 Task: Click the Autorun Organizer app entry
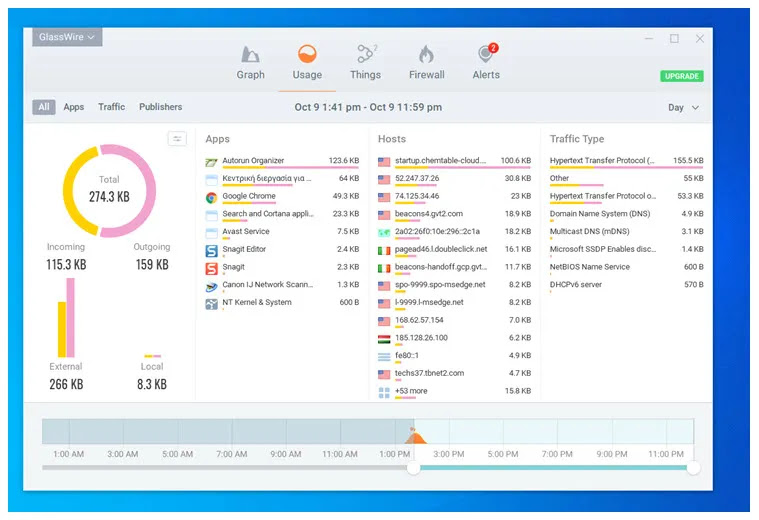pos(282,162)
